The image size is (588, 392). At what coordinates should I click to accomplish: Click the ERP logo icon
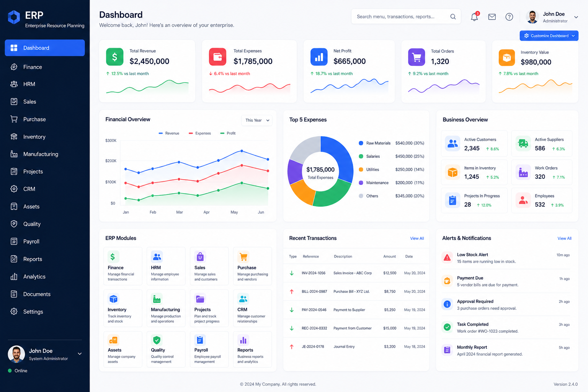14,17
